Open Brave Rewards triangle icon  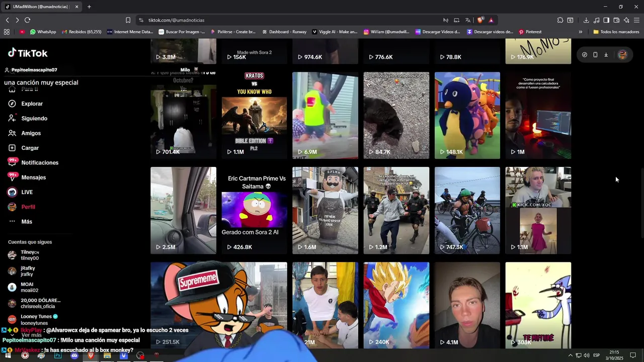[491, 20]
